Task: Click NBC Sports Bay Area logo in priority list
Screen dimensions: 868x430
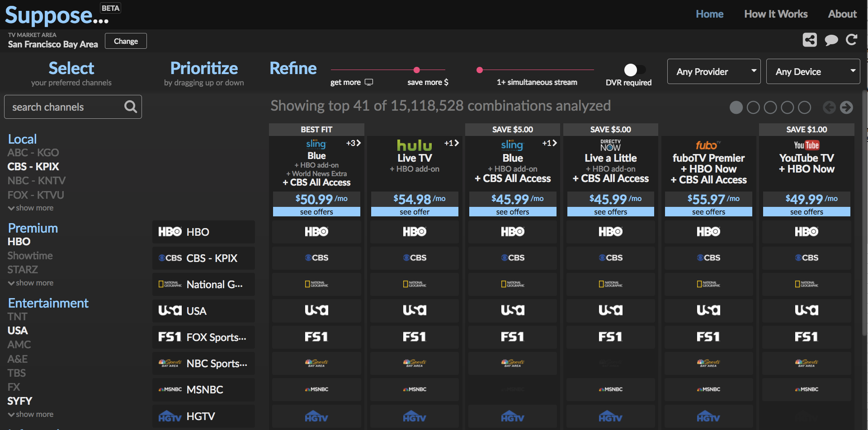Action: (170, 363)
